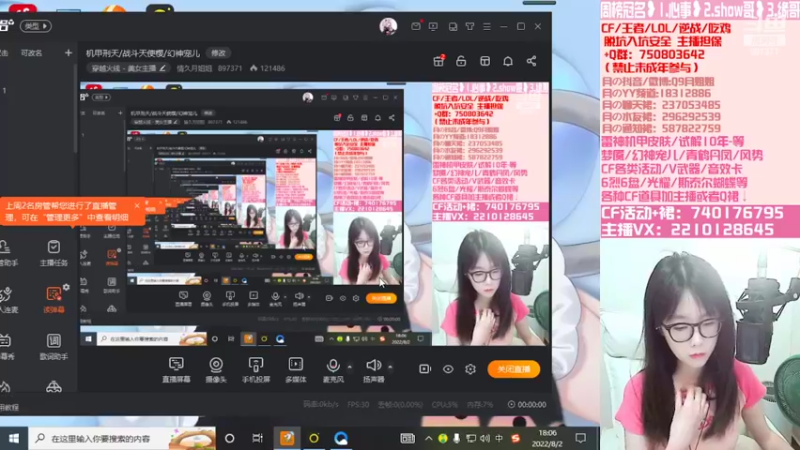The width and height of the screenshot is (800, 450).
Task: Expand speaker options arrow
Action: pos(390,366)
